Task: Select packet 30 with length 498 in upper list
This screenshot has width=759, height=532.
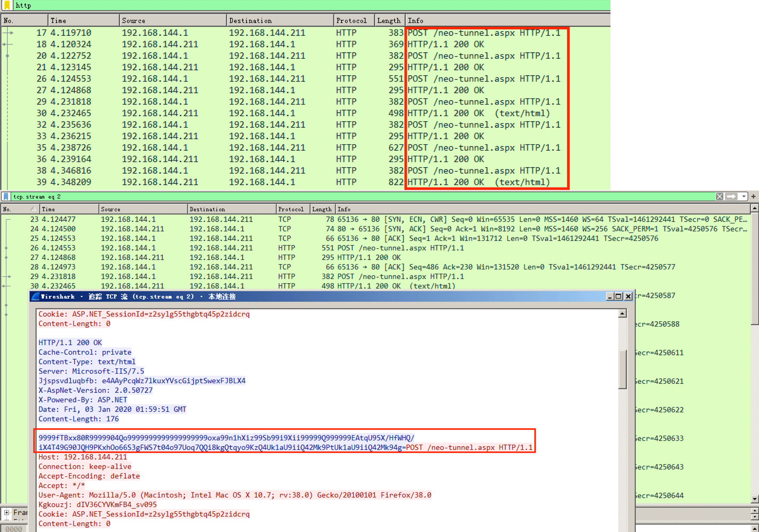Action: (x=306, y=113)
